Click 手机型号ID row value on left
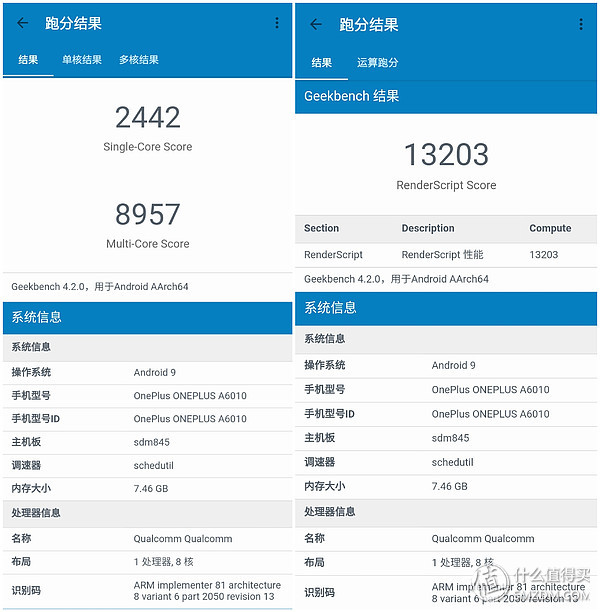The image size is (600, 612). coord(190,419)
